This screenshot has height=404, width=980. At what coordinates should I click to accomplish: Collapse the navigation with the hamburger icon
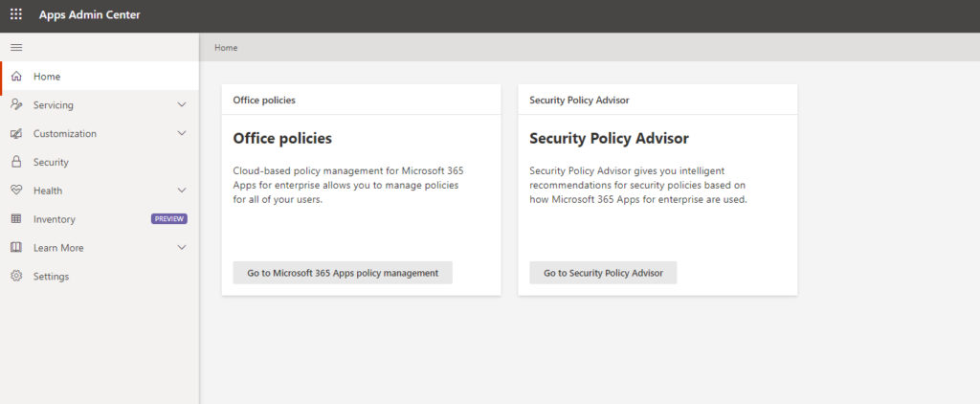click(x=17, y=48)
